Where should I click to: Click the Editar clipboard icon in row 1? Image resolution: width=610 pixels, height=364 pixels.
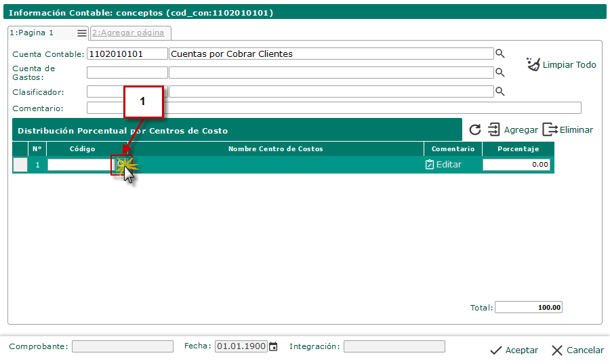click(x=430, y=165)
